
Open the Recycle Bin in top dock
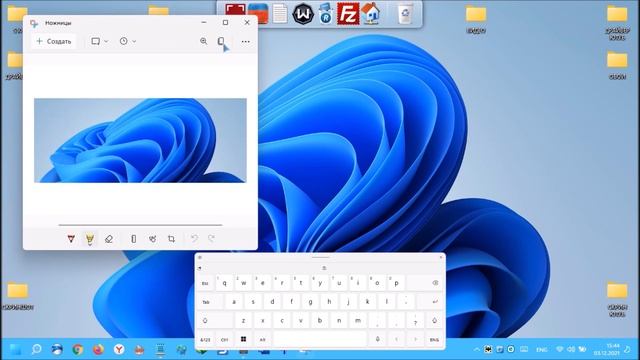(x=405, y=13)
